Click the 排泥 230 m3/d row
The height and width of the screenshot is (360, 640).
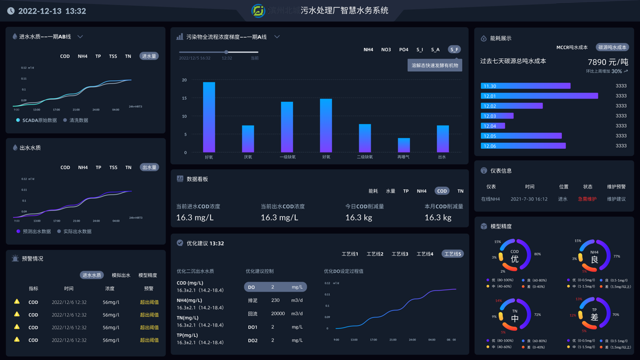276,300
